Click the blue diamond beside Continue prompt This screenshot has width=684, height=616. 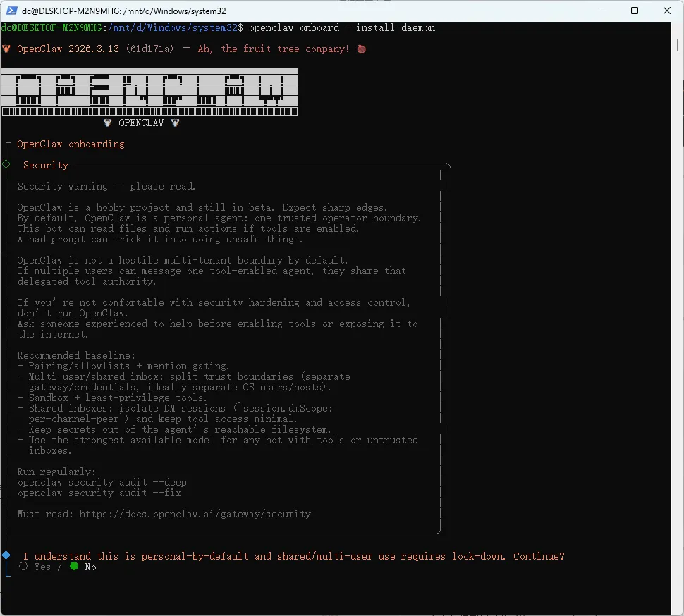tap(6, 555)
